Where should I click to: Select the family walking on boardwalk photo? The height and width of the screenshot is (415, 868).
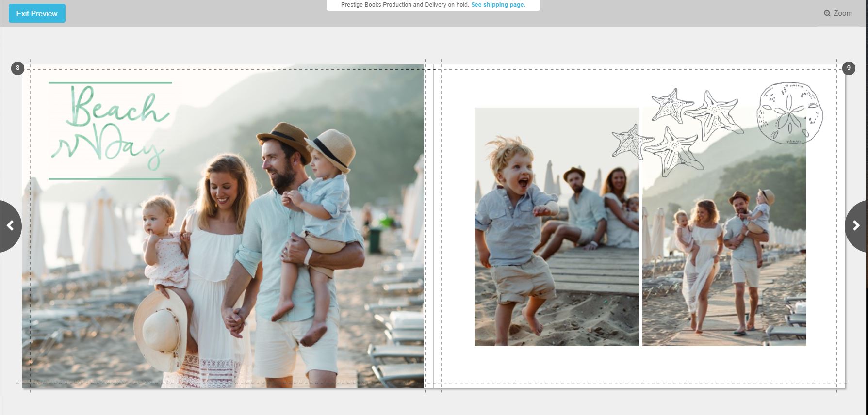724,226
